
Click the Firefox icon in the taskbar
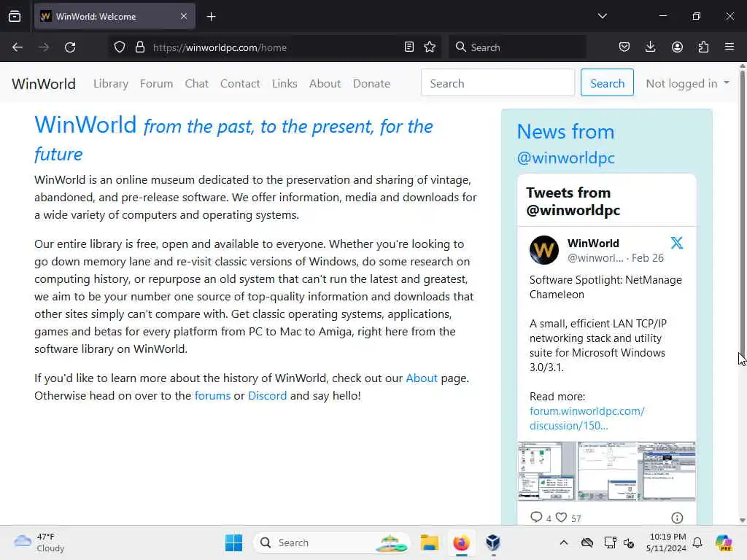point(461,542)
